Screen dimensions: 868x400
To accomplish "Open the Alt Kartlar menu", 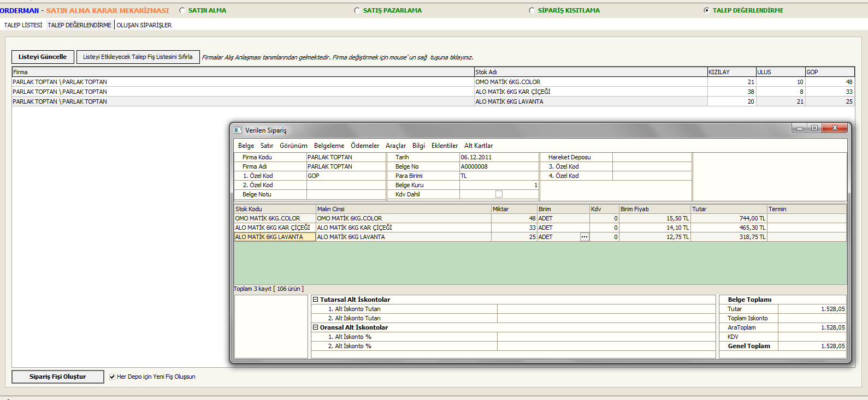I will (479, 146).
